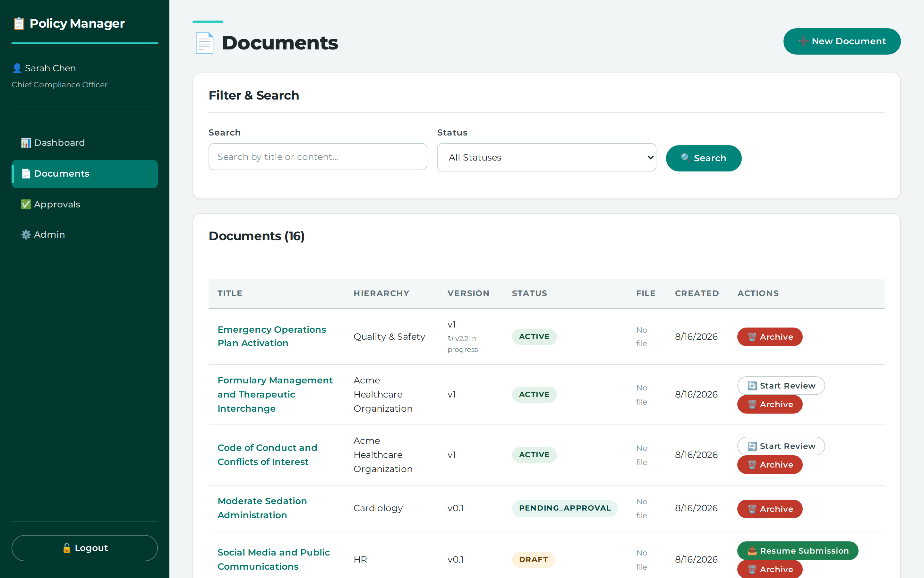This screenshot has height=578, width=924.
Task: Open the All Statuses dropdown
Action: click(546, 157)
